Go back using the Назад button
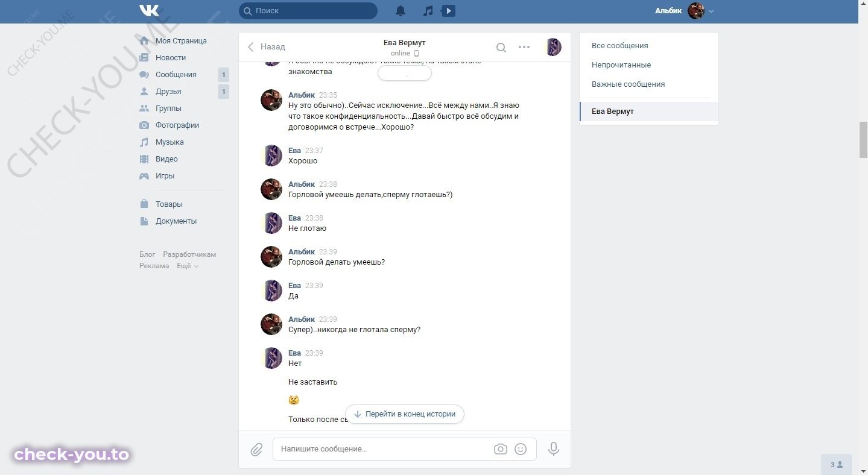 (x=267, y=47)
